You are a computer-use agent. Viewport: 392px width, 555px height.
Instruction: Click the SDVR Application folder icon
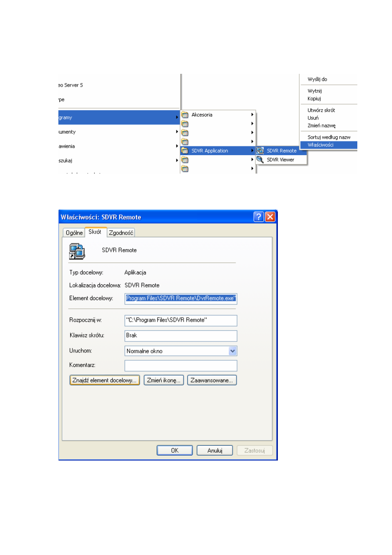(185, 151)
